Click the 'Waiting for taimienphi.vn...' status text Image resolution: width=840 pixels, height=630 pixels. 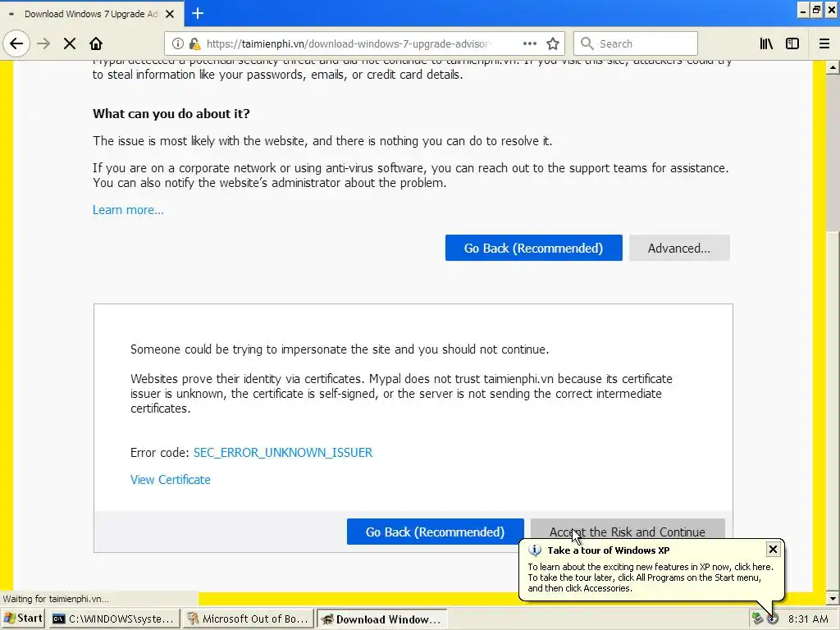pos(56,599)
